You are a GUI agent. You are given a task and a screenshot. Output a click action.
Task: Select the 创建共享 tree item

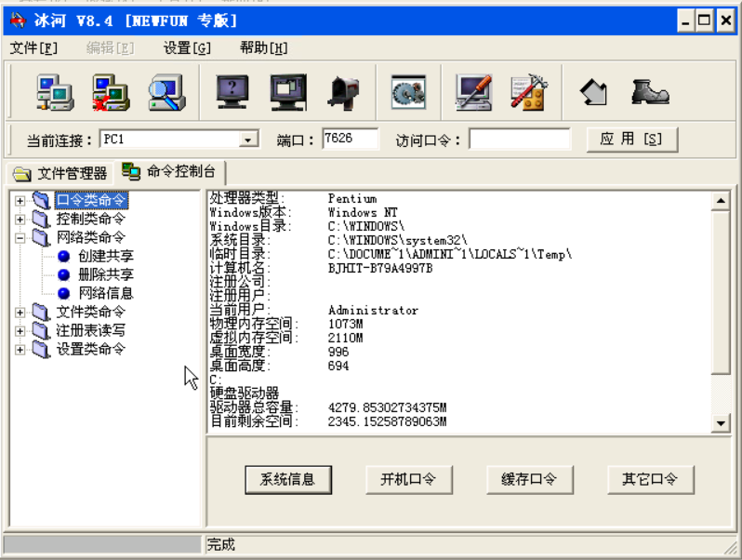(x=106, y=256)
